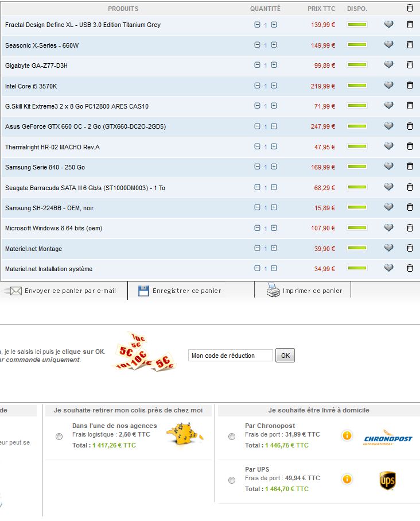Viewport: 420px width, 521px height.
Task: Decrease quantity of Seagate Barracuda 1 To
Action: coord(257,187)
